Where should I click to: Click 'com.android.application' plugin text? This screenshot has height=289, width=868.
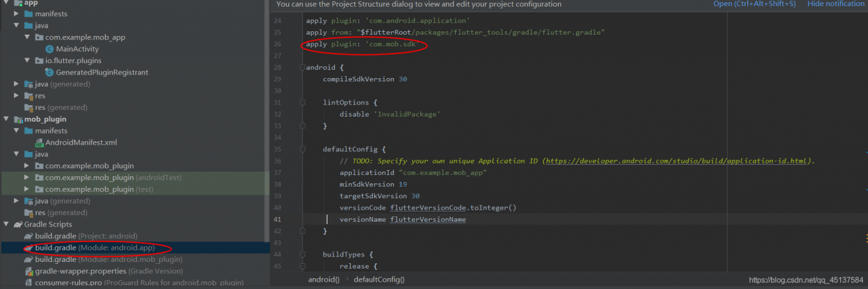click(x=417, y=20)
